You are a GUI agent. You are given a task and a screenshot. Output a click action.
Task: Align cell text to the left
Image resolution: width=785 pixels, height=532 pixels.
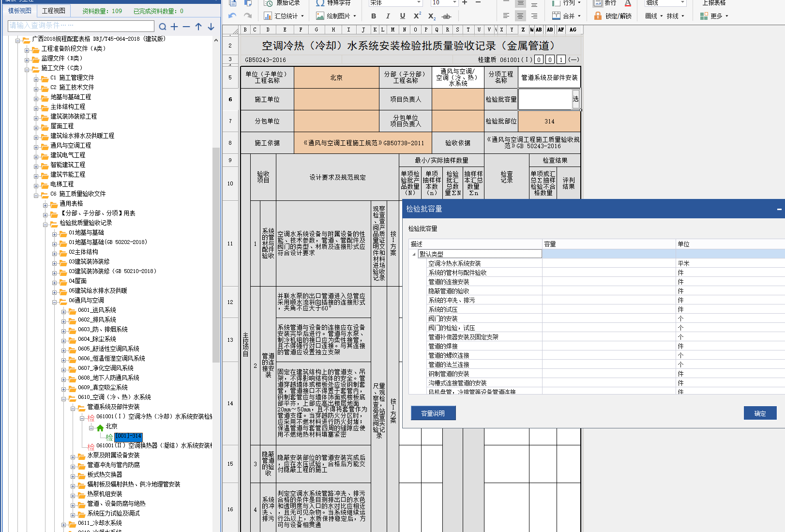[506, 16]
